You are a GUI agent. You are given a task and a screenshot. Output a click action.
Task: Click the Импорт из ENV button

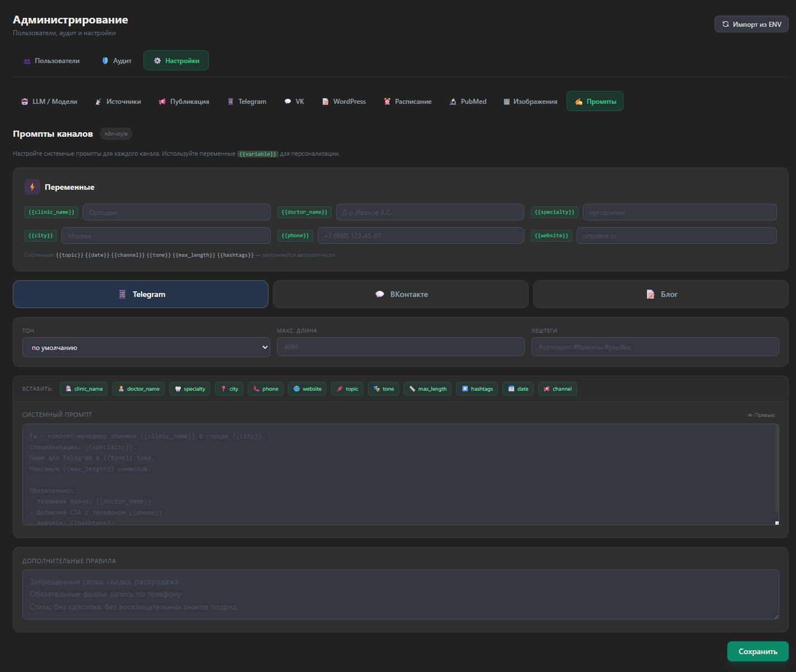751,24
